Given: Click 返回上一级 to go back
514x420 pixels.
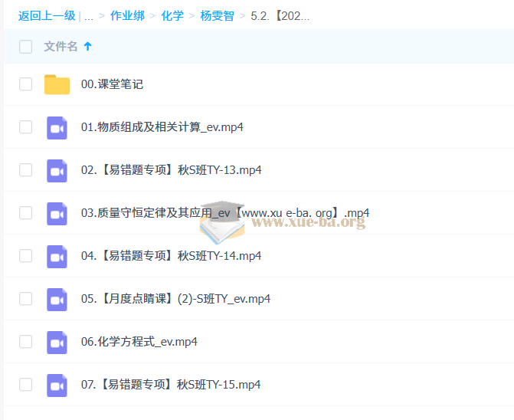Looking at the screenshot, I should coord(46,15).
